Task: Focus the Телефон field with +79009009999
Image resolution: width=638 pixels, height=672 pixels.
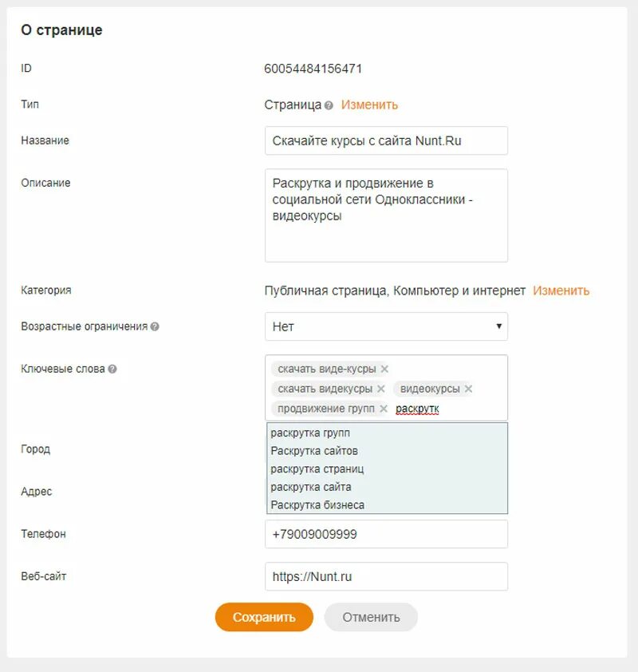Action: [386, 534]
